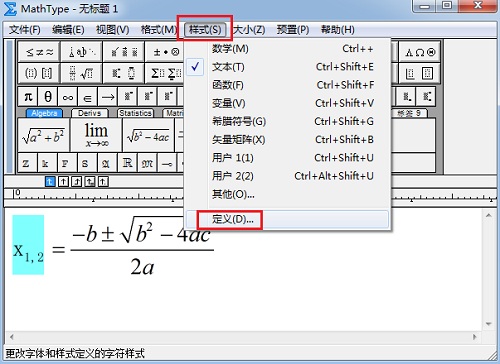500x364 pixels.
Task: Open 定义(D)... style definitions
Action: click(287, 219)
